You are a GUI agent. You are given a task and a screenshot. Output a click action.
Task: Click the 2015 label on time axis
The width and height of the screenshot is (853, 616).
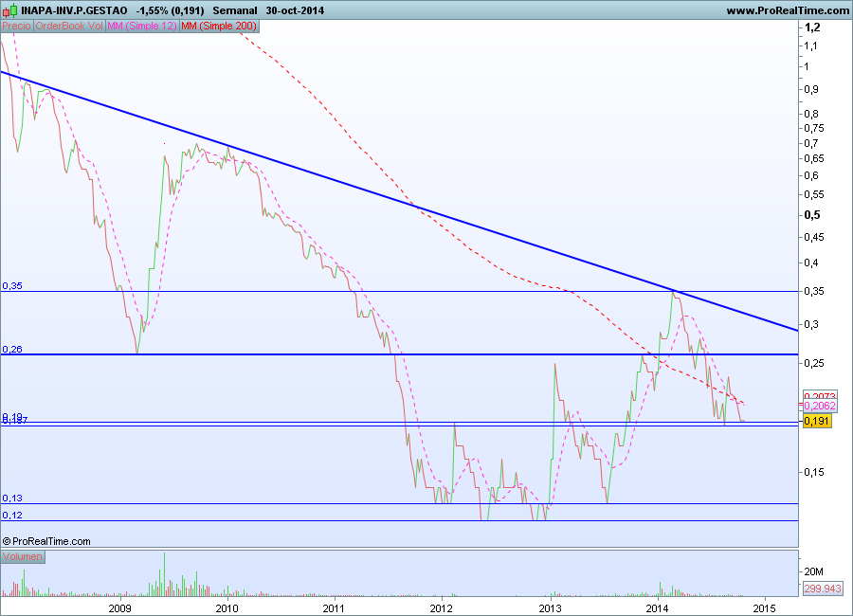point(765,607)
